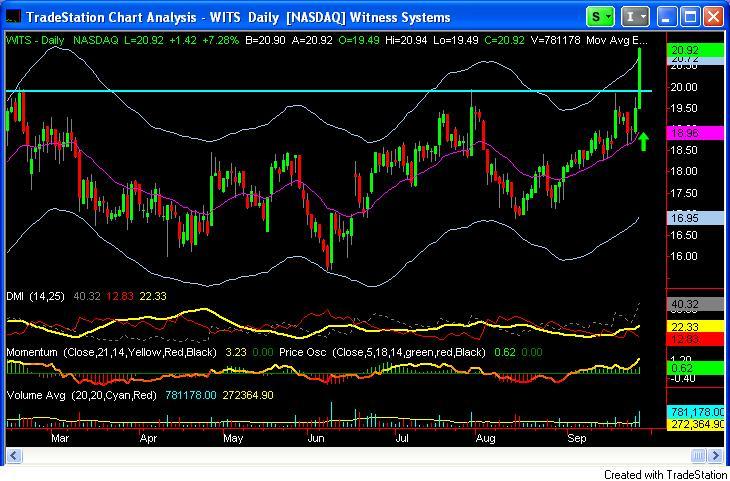
Task: Click the yellow 272,364.90 volume average axis label
Action: tap(696, 424)
